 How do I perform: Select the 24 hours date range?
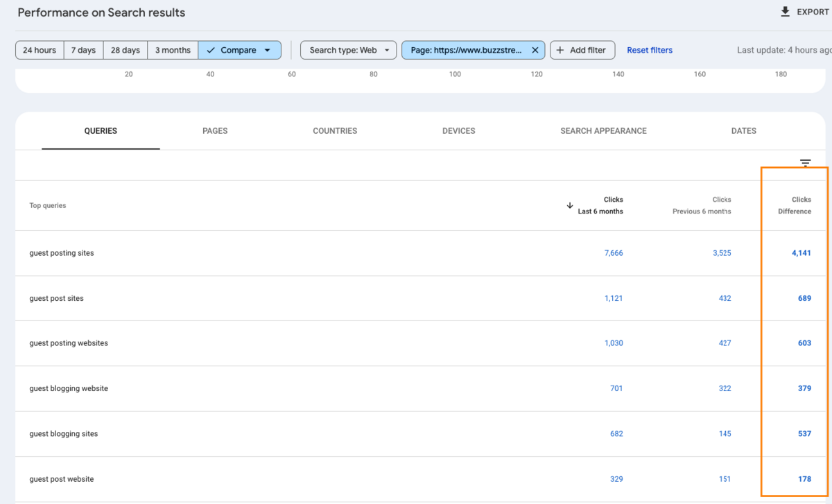40,50
